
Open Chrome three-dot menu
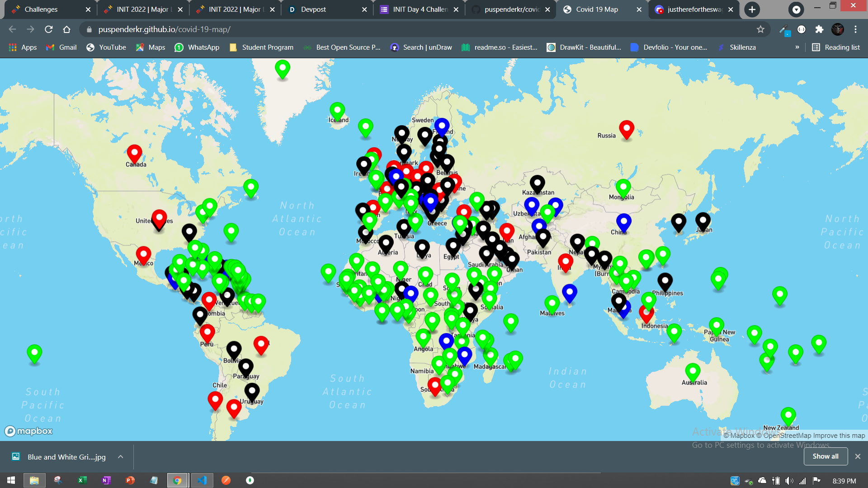point(855,29)
